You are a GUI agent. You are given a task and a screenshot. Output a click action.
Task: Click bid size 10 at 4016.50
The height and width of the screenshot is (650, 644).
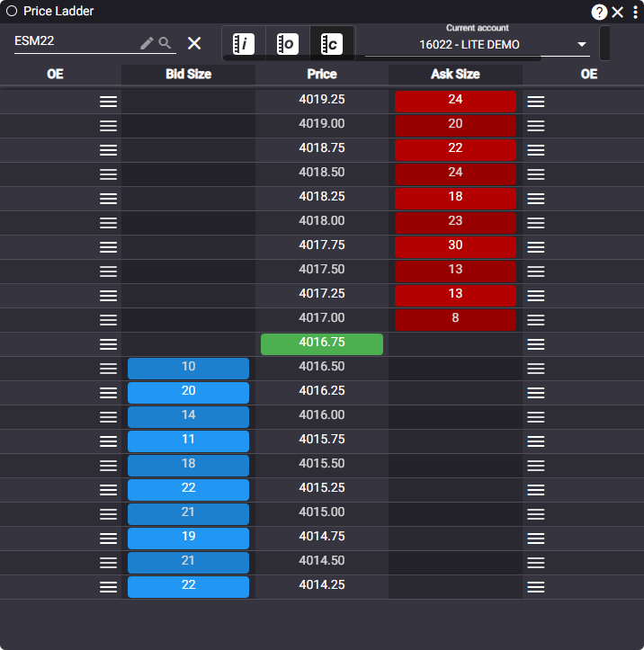click(188, 369)
